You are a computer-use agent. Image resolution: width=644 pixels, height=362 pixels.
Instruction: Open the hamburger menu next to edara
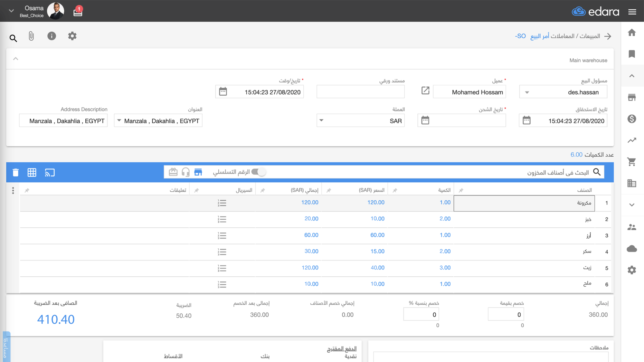click(x=632, y=12)
